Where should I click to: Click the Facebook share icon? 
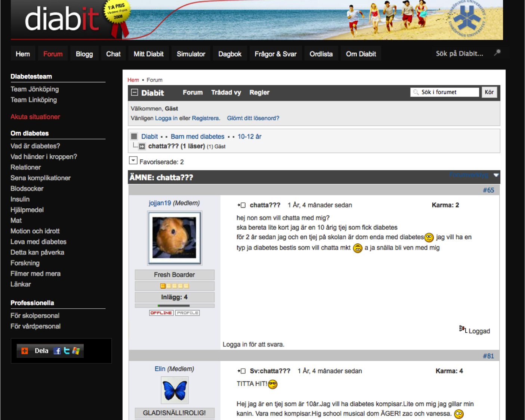click(x=57, y=351)
